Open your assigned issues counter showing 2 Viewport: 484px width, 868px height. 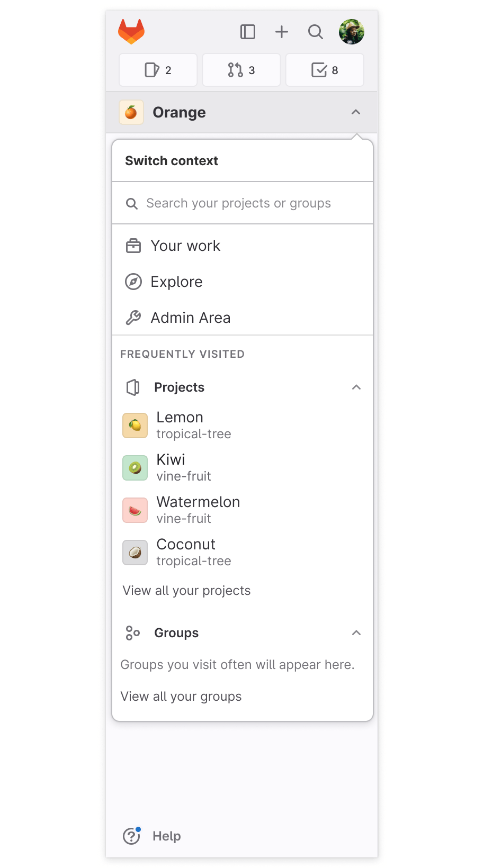[158, 69]
